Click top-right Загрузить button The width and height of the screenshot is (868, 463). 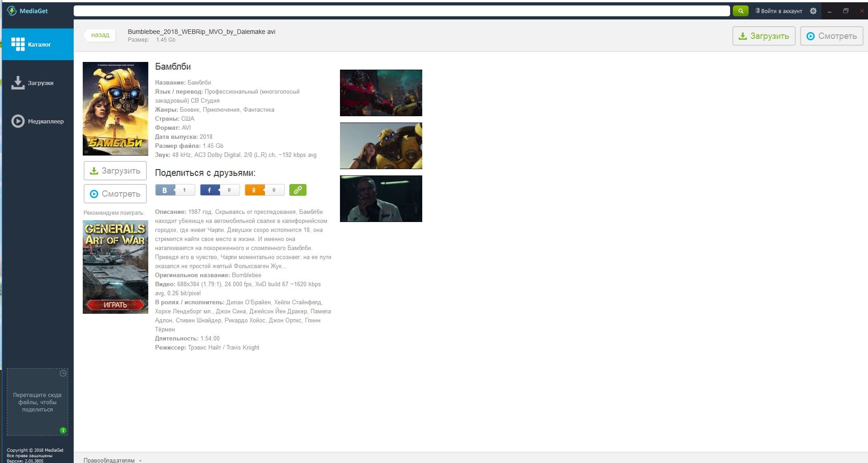pos(764,36)
